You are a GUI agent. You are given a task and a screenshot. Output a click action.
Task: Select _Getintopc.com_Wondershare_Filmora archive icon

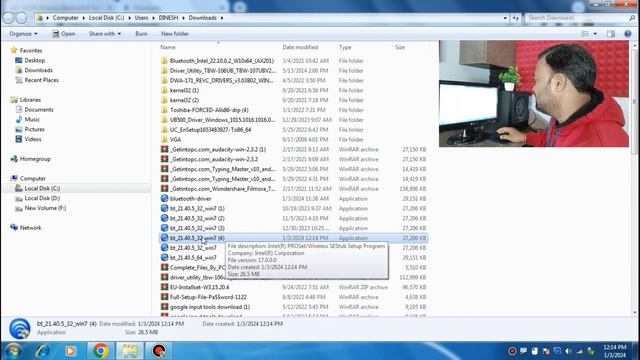pos(164,189)
